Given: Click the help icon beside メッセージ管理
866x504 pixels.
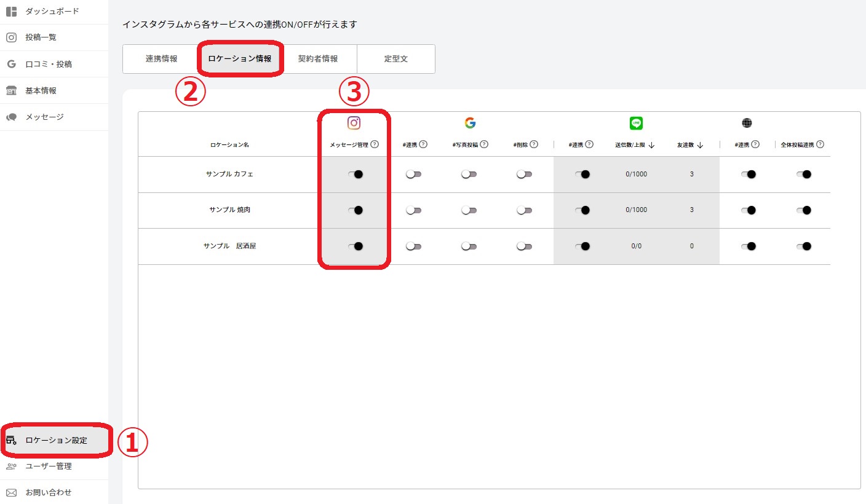Looking at the screenshot, I should coord(375,144).
